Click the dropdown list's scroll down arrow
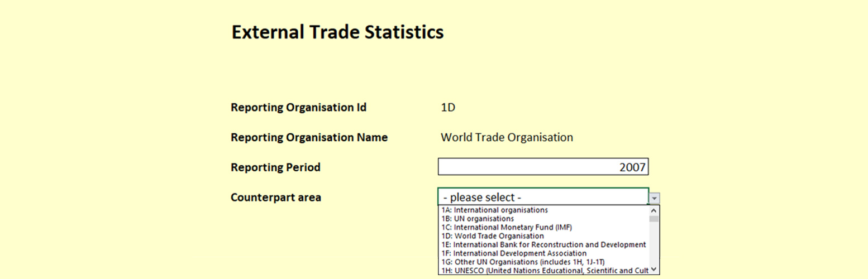Screen dimensions: 868x279 654,270
